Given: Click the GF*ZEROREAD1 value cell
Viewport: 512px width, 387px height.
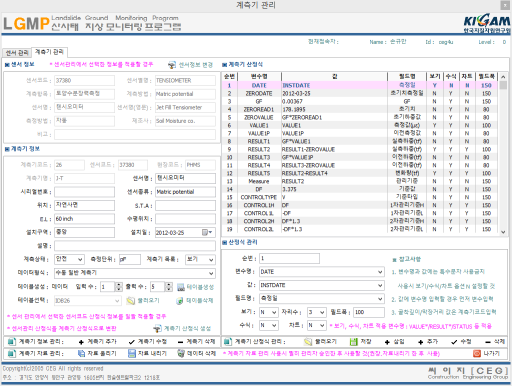Looking at the screenshot, I should tap(334, 118).
